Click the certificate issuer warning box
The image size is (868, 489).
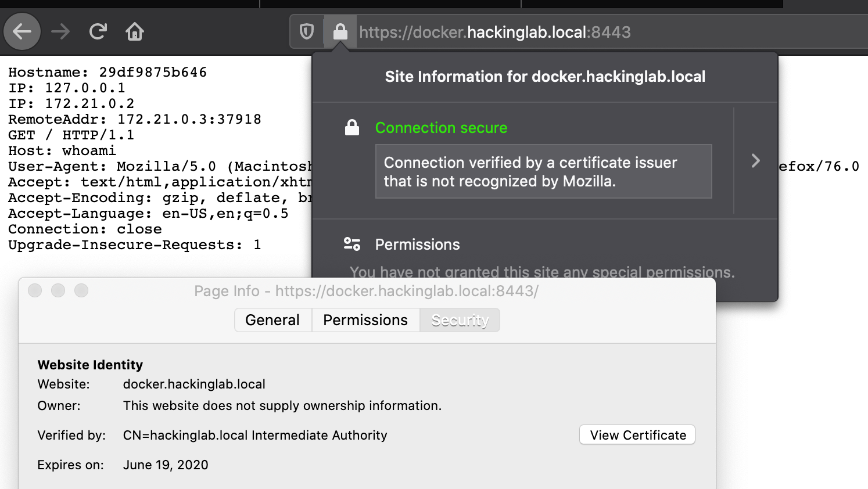pyautogui.click(x=543, y=171)
